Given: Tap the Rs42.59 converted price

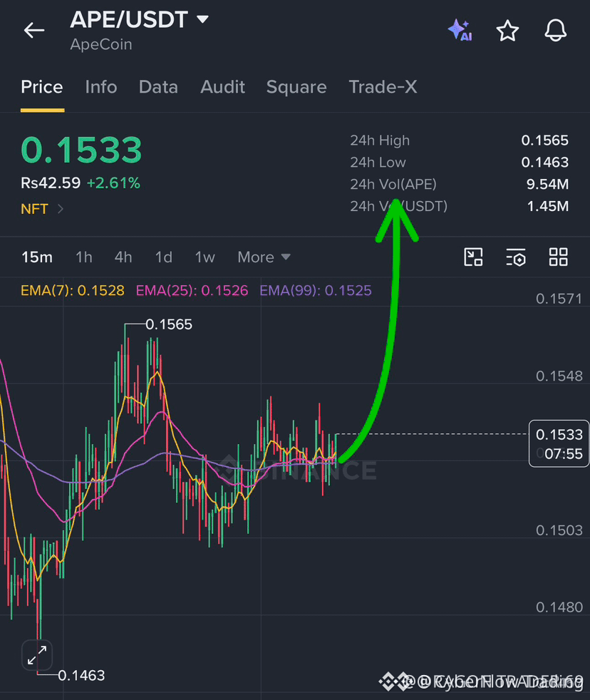Looking at the screenshot, I should coord(51,183).
